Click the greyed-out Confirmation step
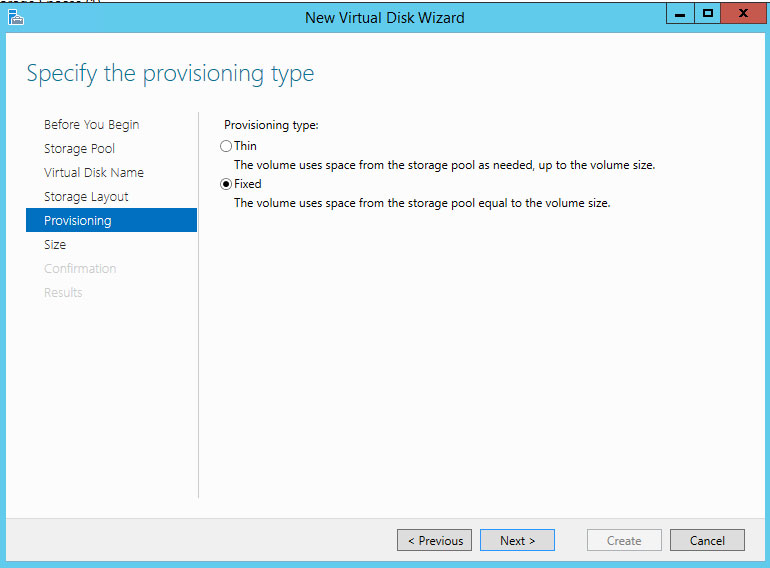 (80, 269)
